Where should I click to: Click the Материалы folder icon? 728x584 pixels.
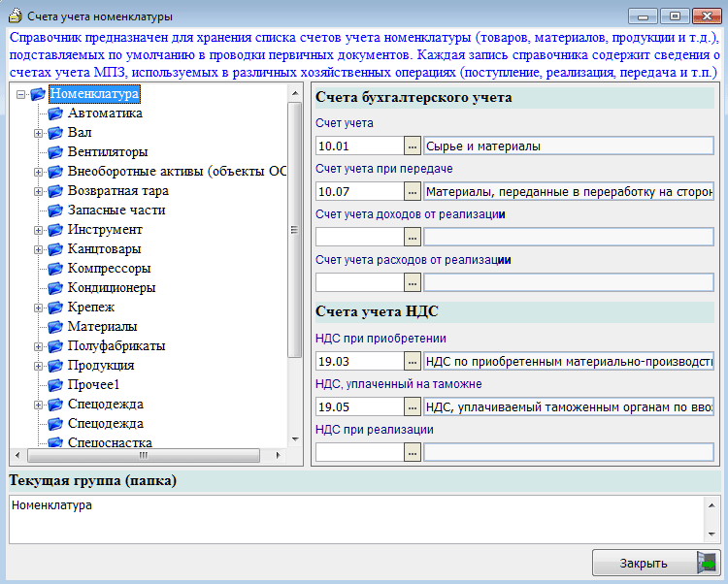55,327
